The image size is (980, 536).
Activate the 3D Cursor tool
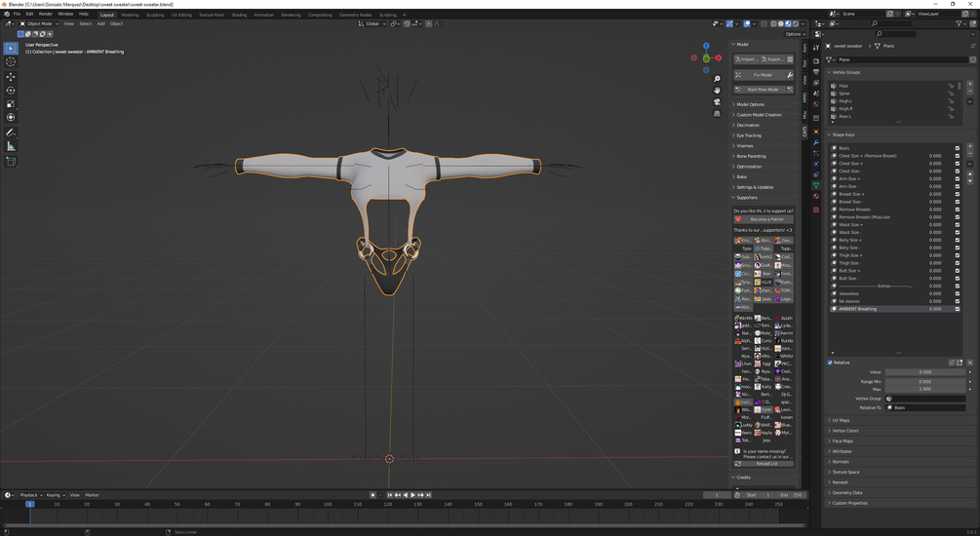11,61
